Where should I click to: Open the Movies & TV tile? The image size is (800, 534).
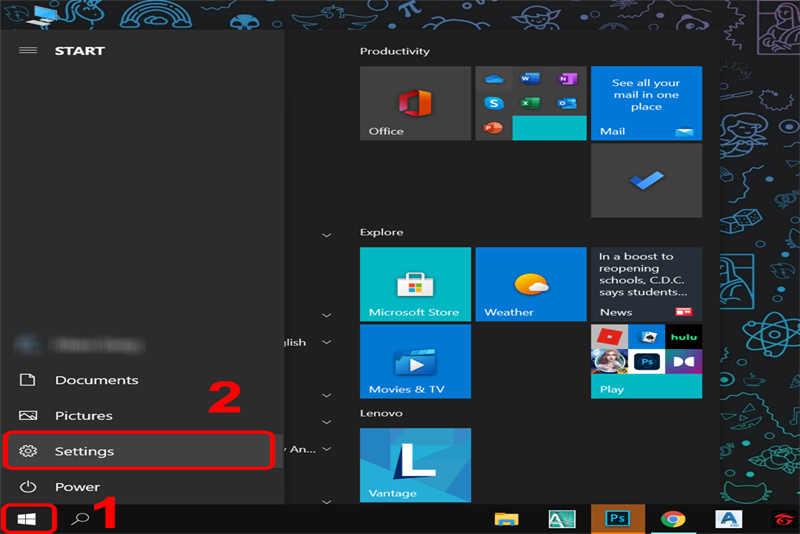pos(415,361)
